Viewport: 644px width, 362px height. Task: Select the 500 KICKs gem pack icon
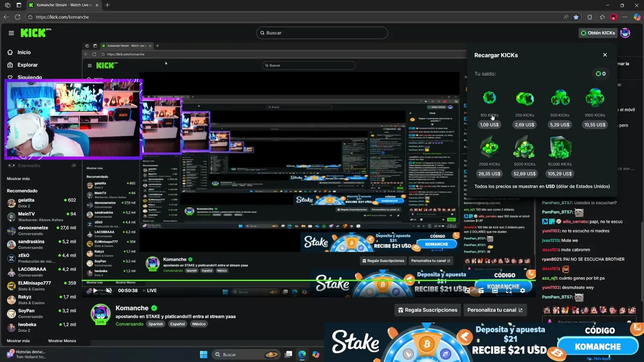coord(559,98)
